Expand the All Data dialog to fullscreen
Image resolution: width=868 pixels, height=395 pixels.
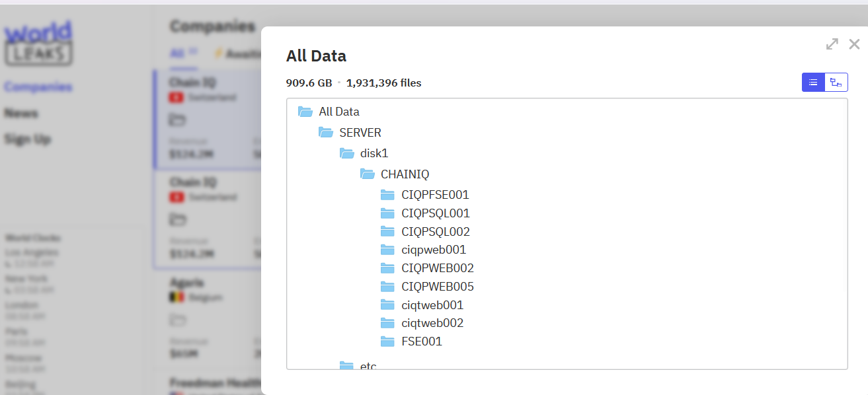[832, 44]
